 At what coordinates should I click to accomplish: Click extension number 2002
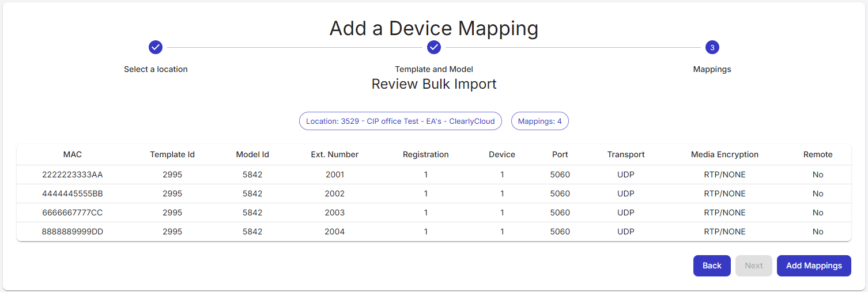(335, 194)
